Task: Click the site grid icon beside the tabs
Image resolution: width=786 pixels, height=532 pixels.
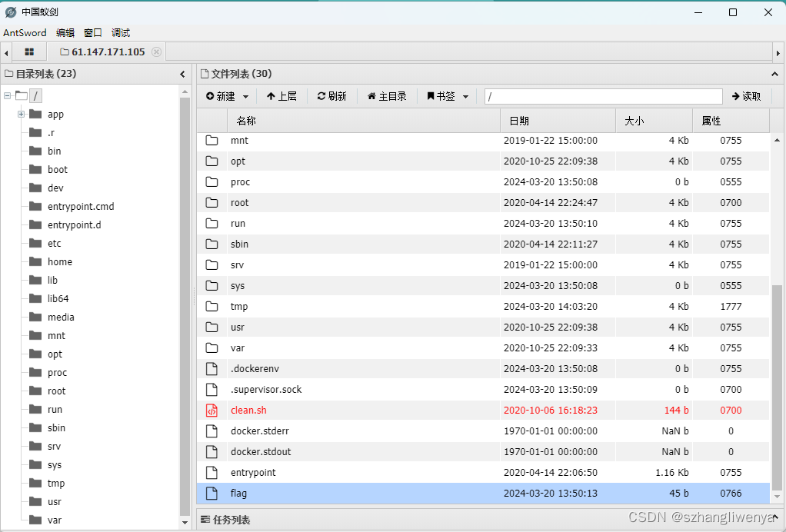Action: [x=29, y=52]
